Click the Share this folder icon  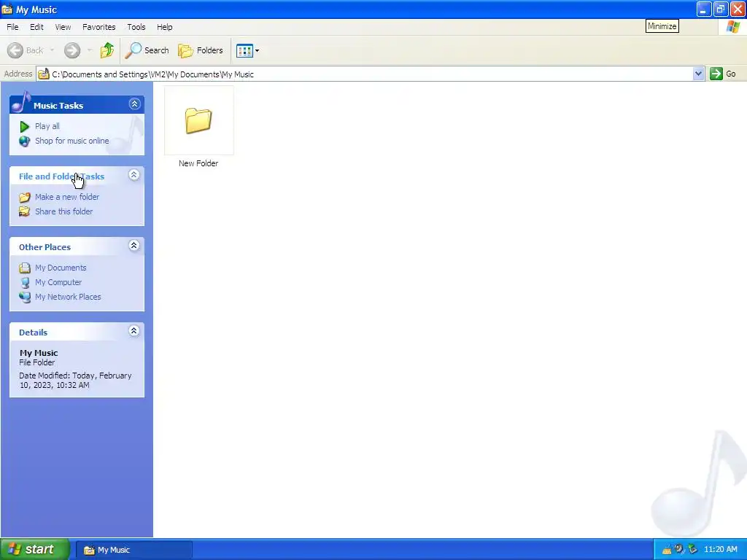[x=24, y=211]
